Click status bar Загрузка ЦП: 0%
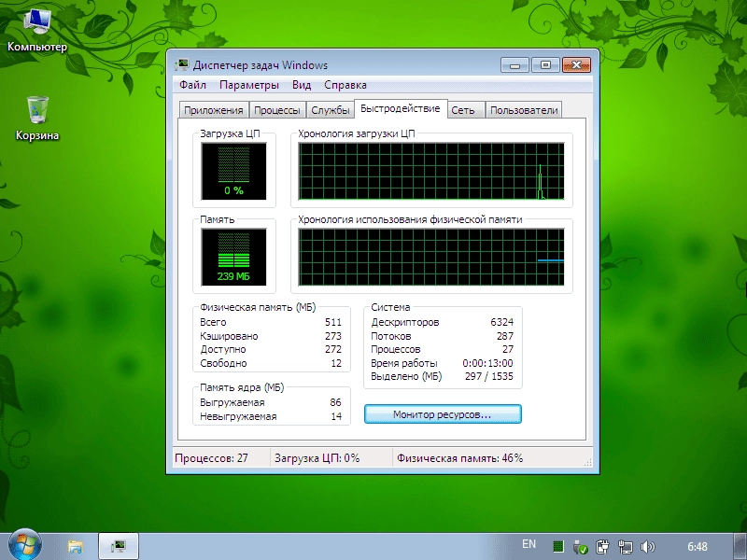The width and height of the screenshot is (747, 560). click(317, 458)
